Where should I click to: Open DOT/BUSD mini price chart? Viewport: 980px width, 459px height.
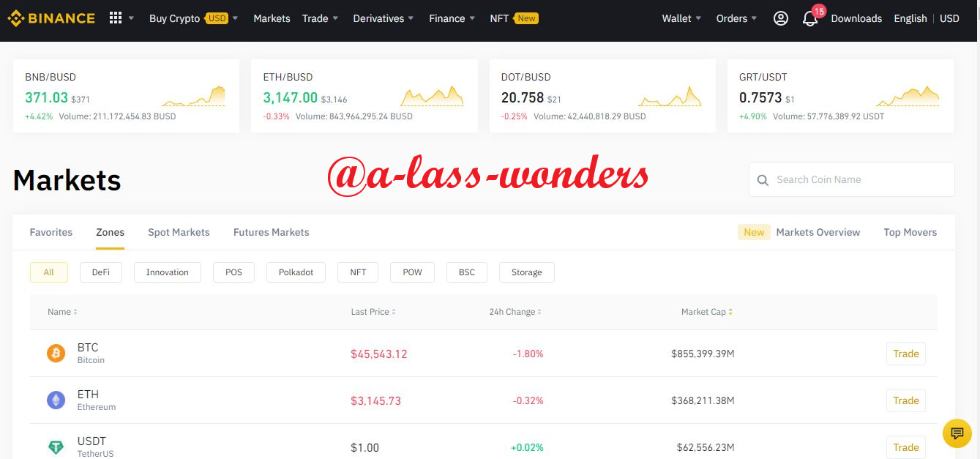tap(670, 97)
